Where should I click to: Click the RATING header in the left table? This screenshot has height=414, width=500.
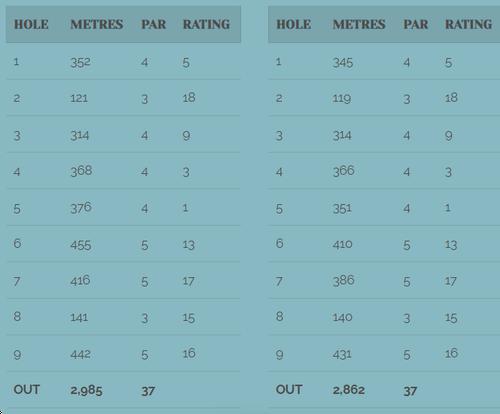point(206,24)
